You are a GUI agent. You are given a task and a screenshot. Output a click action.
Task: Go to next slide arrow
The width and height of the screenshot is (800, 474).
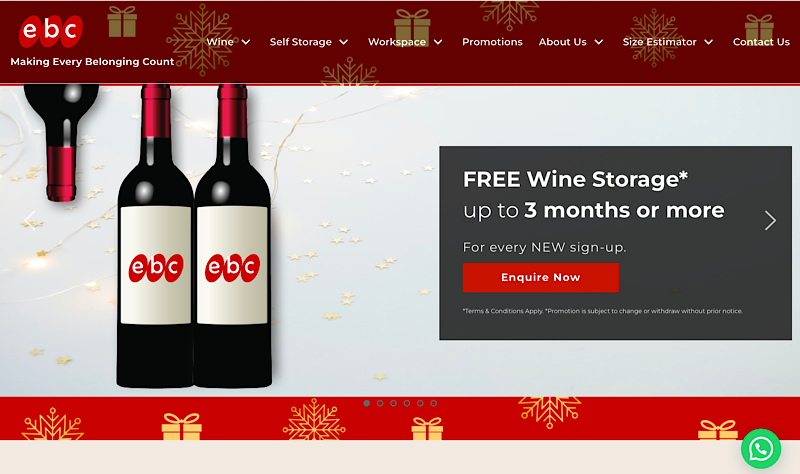tap(770, 220)
